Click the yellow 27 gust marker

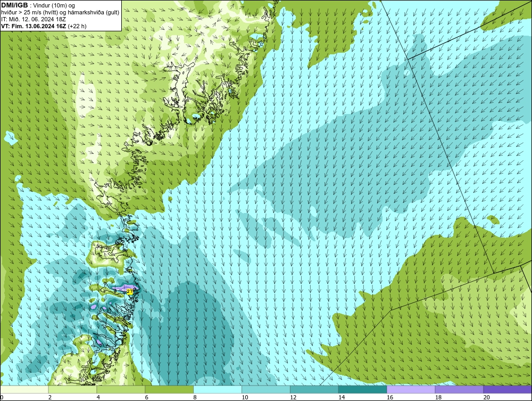click(130, 291)
